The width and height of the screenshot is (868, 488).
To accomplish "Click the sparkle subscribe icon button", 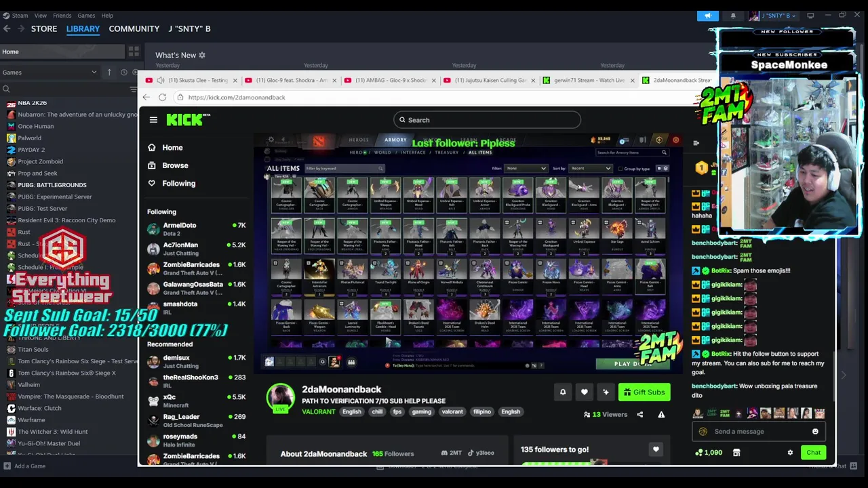I will pyautogui.click(x=606, y=392).
